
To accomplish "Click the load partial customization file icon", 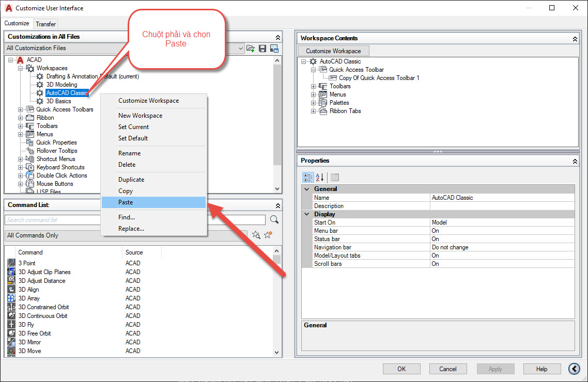I will tap(251, 49).
